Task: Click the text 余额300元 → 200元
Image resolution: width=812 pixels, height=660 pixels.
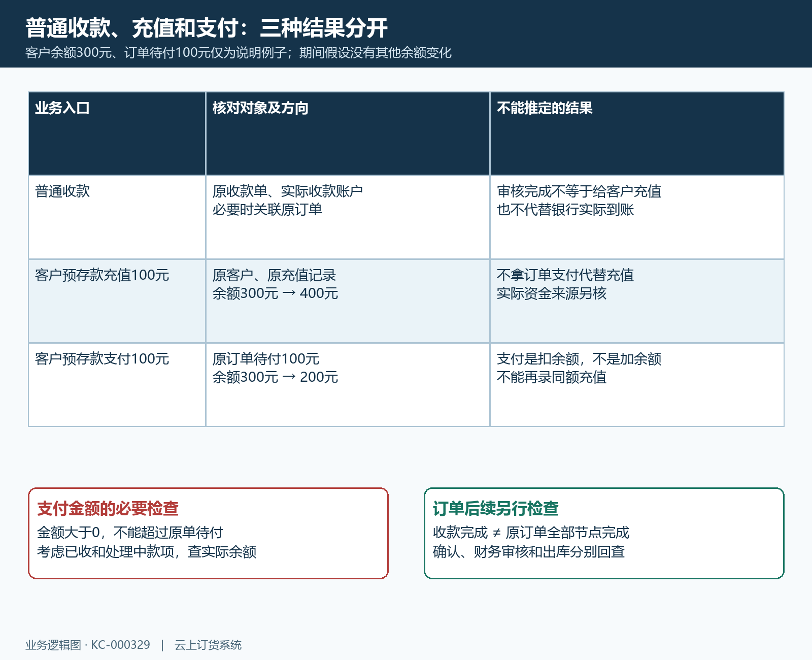Action: click(275, 377)
